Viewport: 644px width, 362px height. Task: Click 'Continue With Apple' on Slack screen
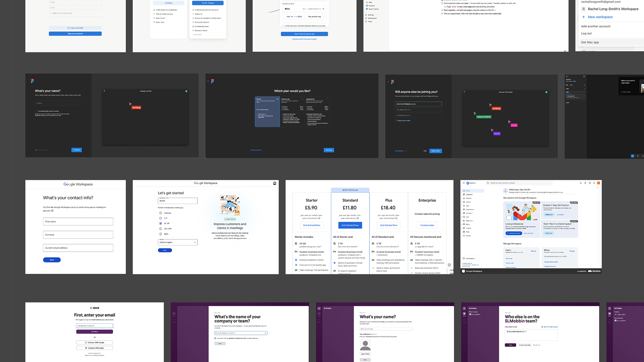click(94, 348)
